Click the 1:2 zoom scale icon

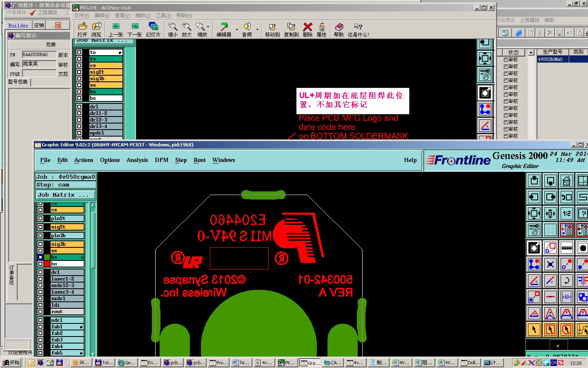click(x=567, y=213)
